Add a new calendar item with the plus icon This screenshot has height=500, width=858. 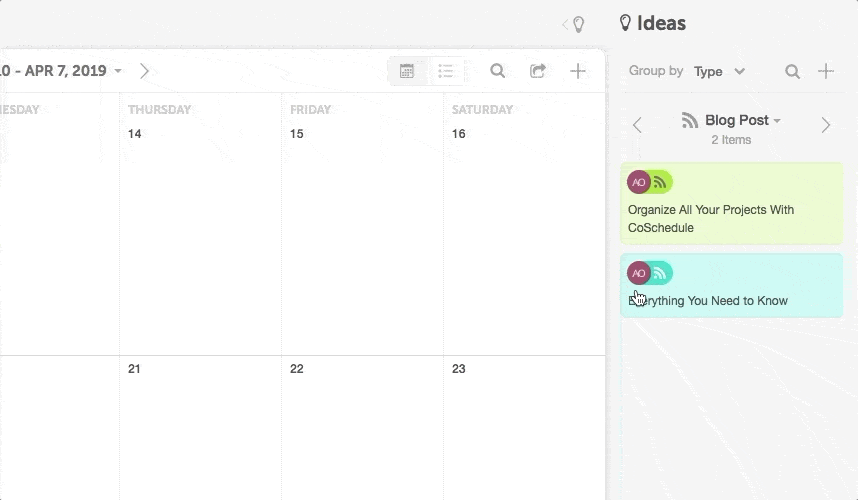[x=578, y=71]
